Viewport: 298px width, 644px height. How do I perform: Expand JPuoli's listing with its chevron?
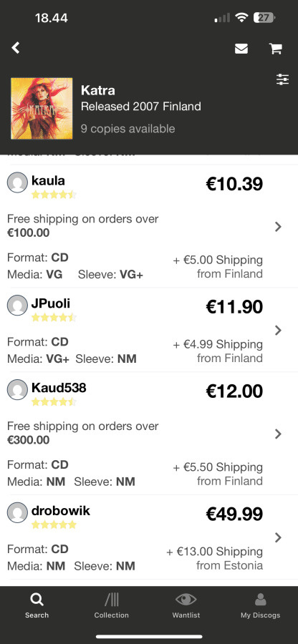pyautogui.click(x=278, y=330)
